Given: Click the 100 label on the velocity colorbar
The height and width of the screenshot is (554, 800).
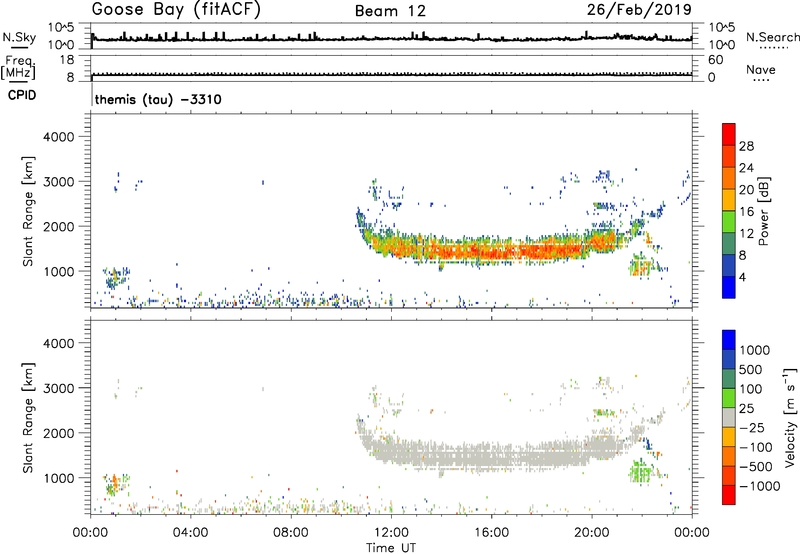Looking at the screenshot, I should [x=751, y=389].
